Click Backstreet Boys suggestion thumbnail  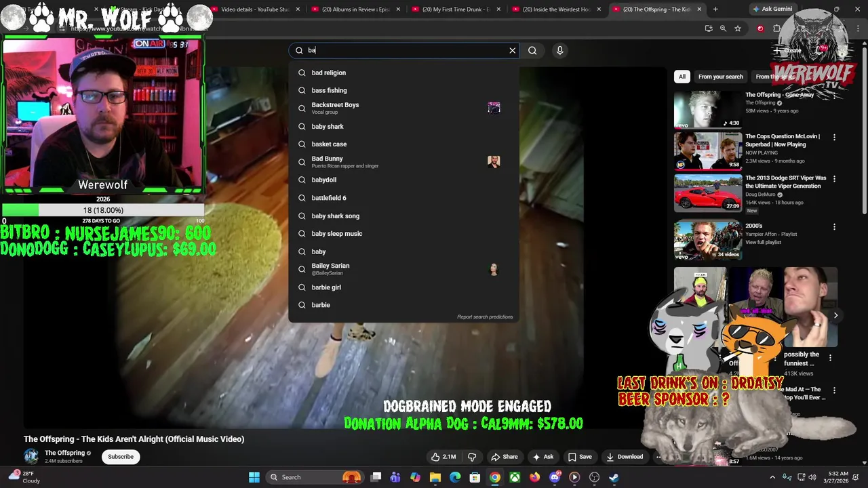[x=494, y=108]
